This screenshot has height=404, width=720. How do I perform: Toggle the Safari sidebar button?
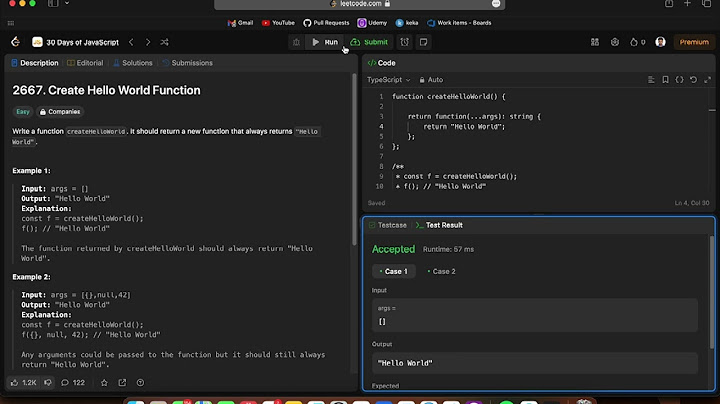[x=53, y=3]
